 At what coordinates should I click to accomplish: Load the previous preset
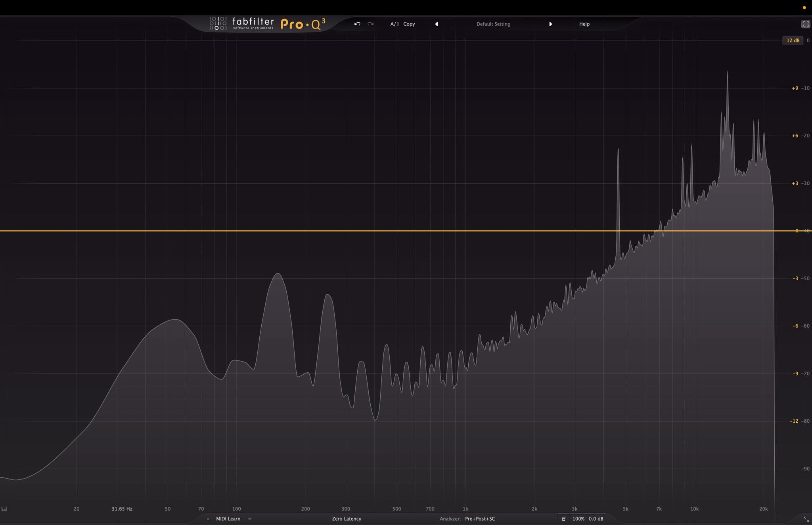pos(437,24)
